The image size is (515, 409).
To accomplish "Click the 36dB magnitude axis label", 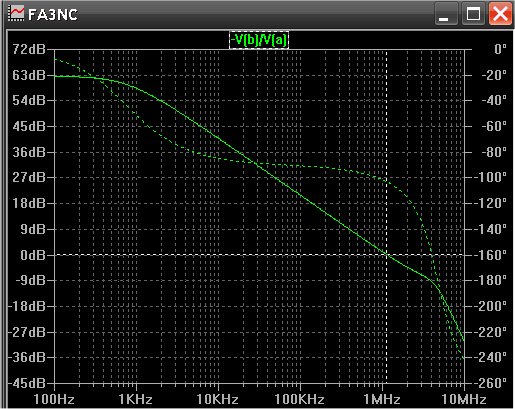I will 29,152.
